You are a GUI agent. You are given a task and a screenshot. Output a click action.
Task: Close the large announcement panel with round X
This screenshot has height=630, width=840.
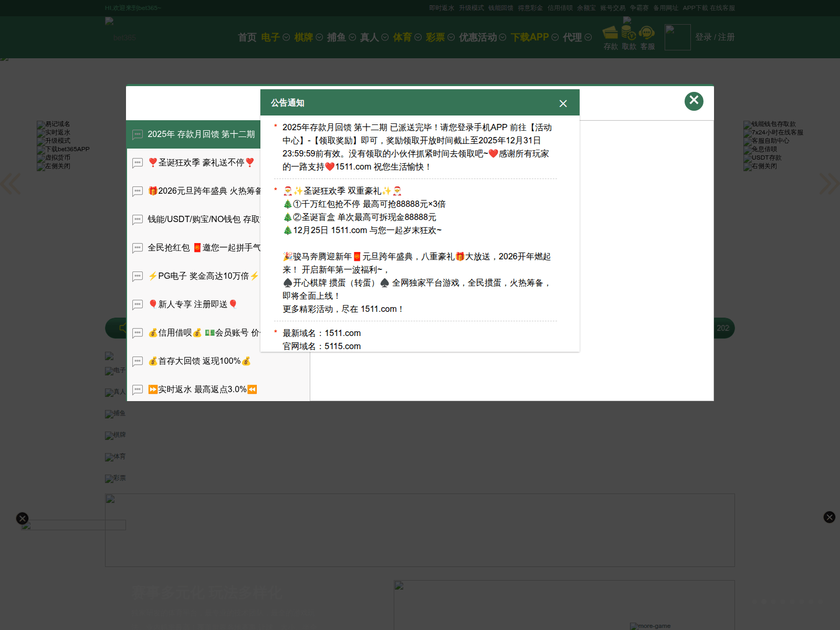(694, 101)
